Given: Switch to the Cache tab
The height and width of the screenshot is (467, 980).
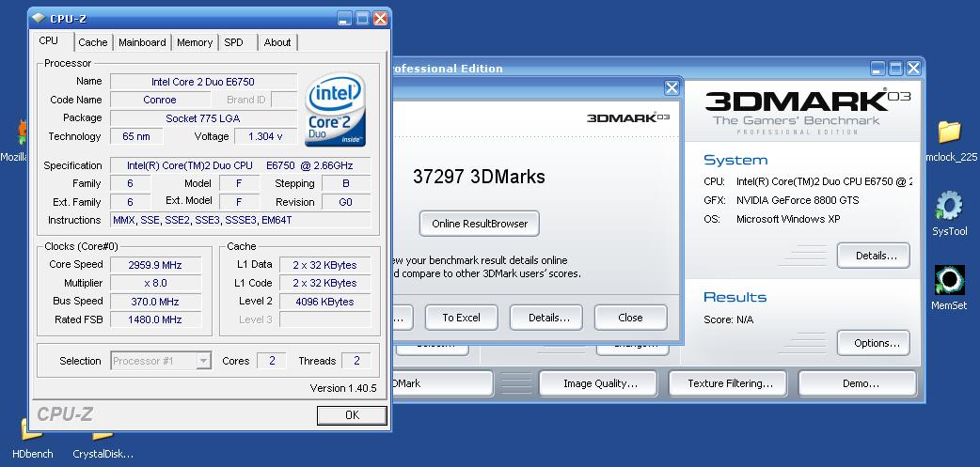Looking at the screenshot, I should [x=92, y=42].
